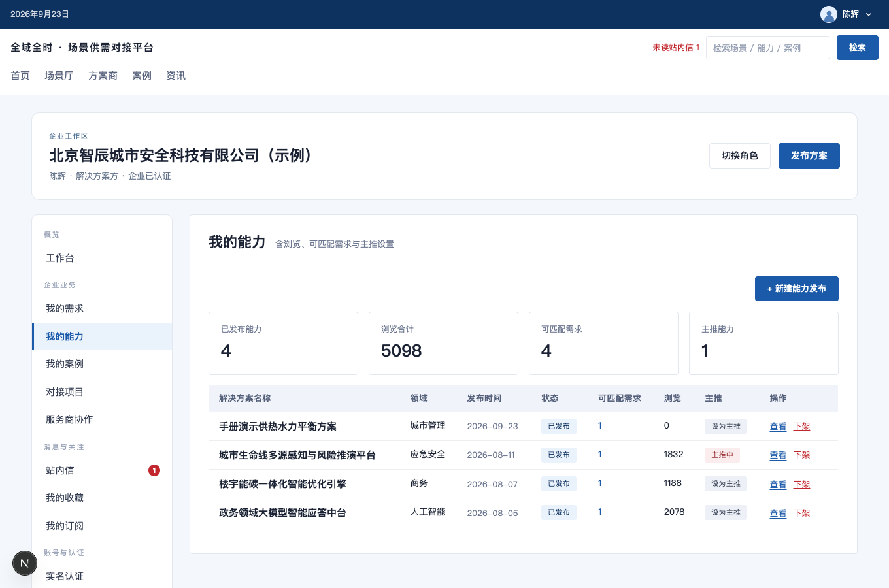Open 实名认证 in the sidebar
This screenshot has height=588, width=889.
(103, 576)
